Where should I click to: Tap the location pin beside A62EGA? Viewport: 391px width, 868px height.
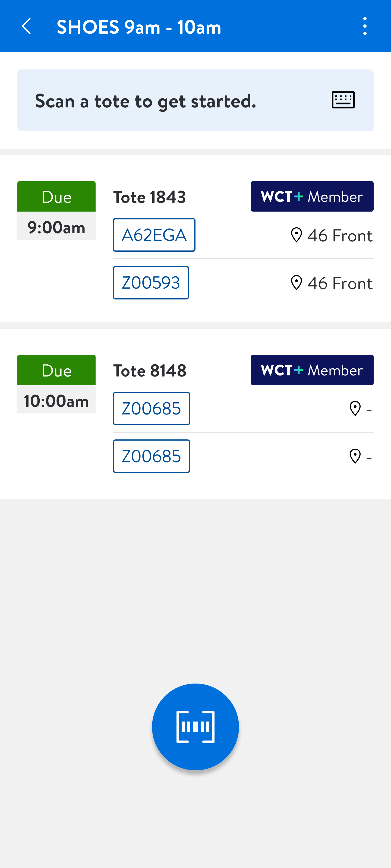pos(296,235)
